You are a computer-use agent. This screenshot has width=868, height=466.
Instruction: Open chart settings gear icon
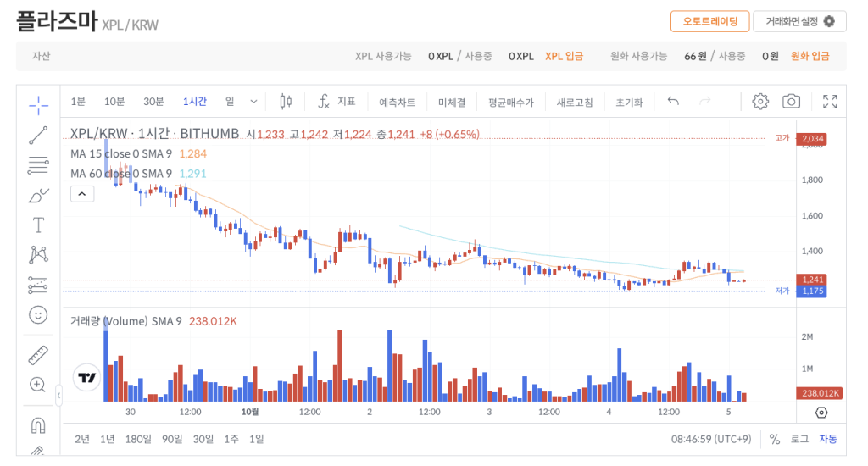pyautogui.click(x=760, y=102)
